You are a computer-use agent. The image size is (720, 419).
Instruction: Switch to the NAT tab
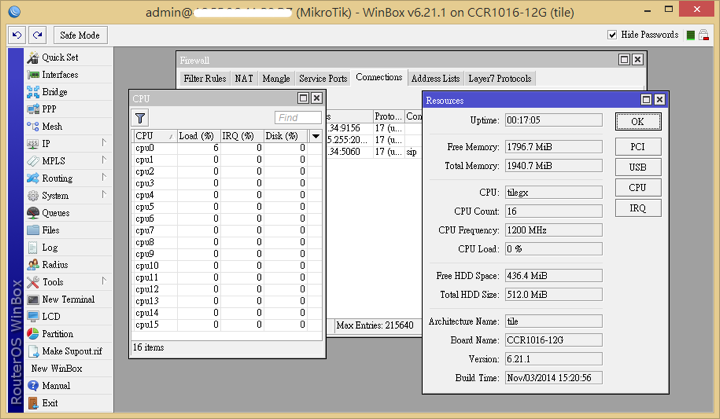pos(244,79)
